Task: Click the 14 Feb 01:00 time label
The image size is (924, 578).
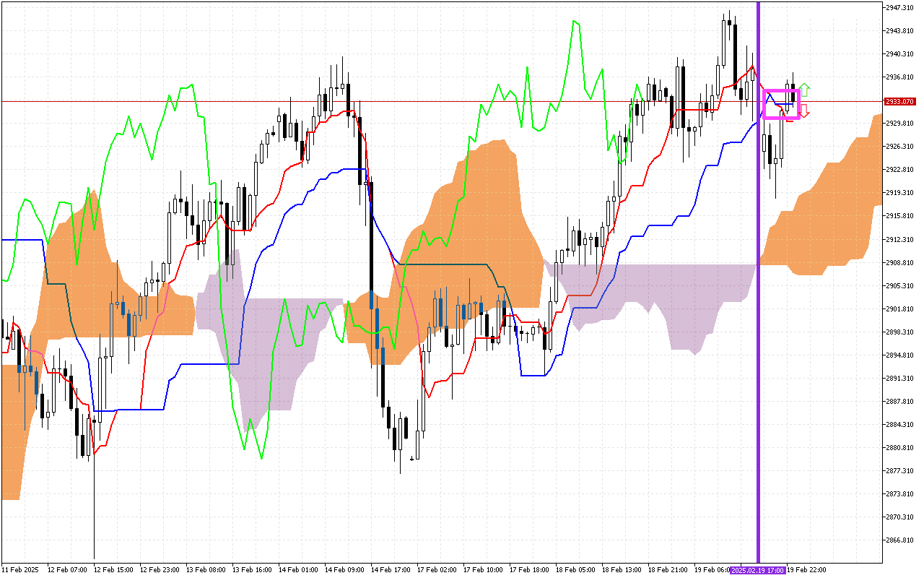Action: 299,570
